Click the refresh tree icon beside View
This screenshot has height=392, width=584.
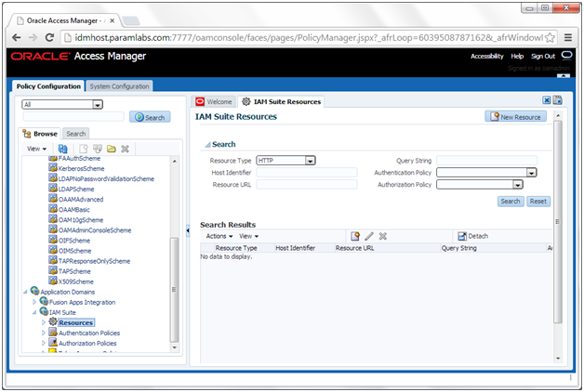(x=63, y=149)
